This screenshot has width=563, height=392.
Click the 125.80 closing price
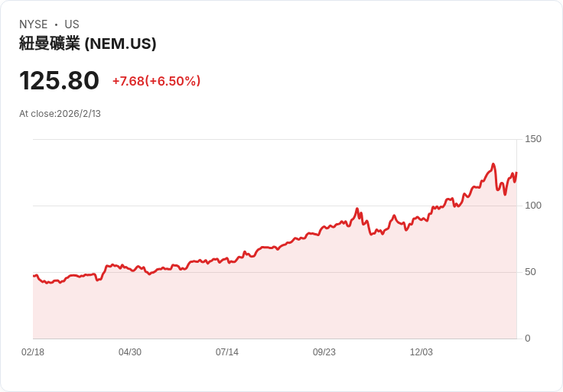click(x=59, y=81)
